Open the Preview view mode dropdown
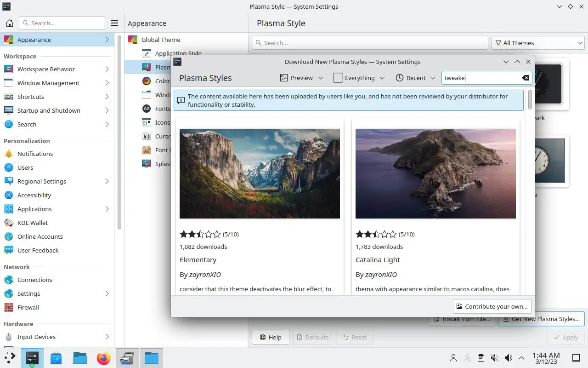The width and height of the screenshot is (588, 368). pyautogui.click(x=301, y=78)
